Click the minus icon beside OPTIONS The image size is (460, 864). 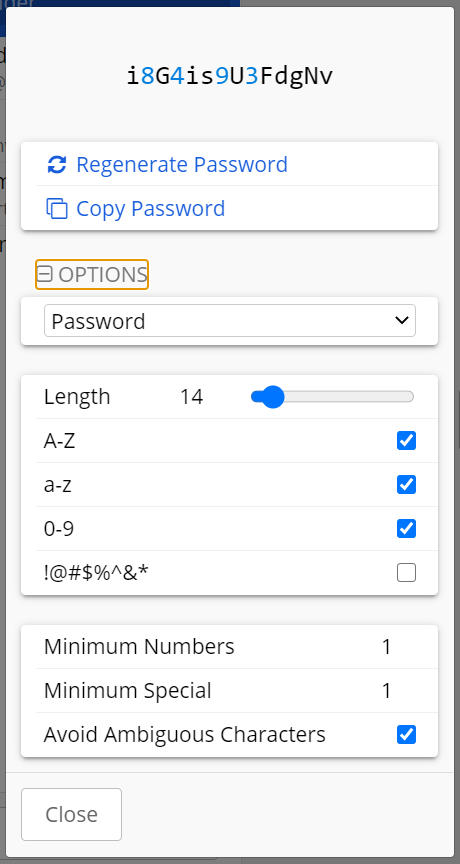pyautogui.click(x=45, y=274)
